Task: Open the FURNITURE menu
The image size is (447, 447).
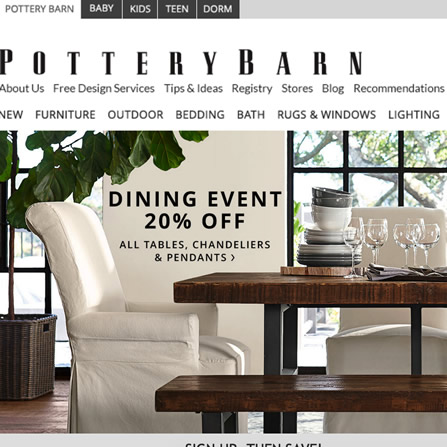Action: [x=65, y=115]
